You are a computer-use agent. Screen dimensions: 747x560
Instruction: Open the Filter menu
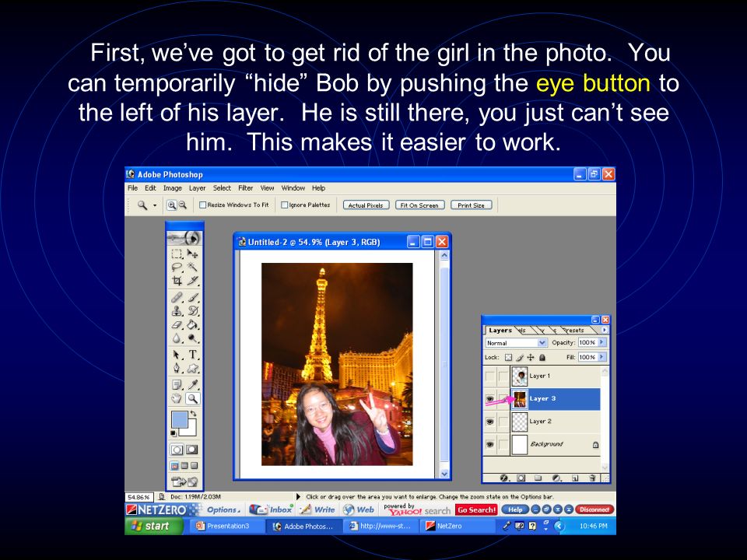(x=245, y=188)
